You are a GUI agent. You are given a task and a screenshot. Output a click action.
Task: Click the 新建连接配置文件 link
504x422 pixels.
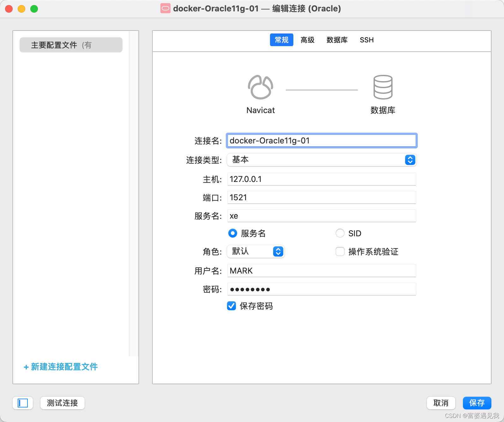pos(61,367)
